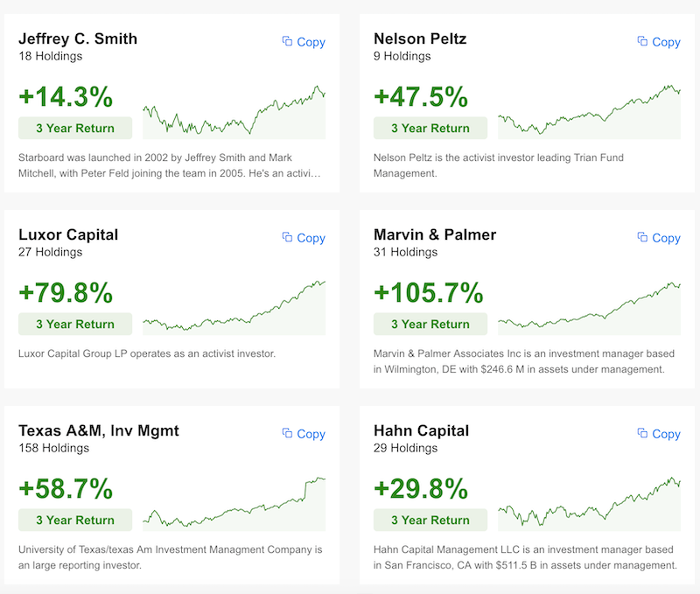Select the Hahn Capital heading
This screenshot has width=700, height=594.
click(421, 430)
